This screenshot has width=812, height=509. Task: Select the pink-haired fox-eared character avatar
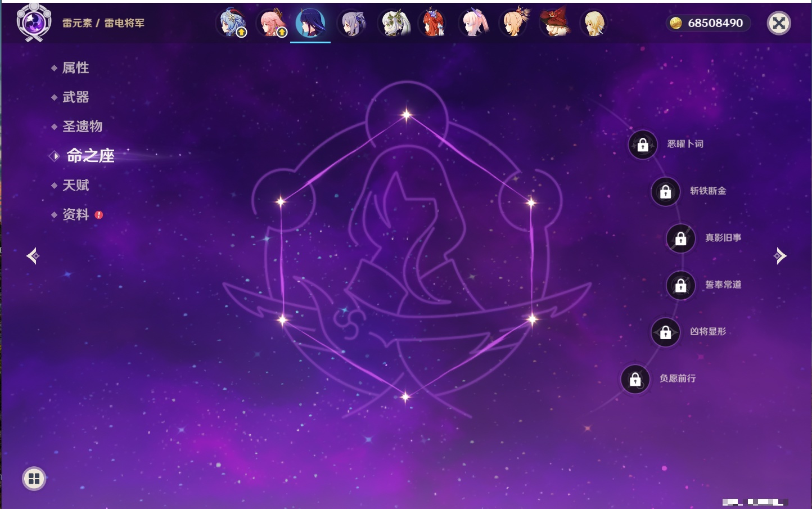pos(272,23)
